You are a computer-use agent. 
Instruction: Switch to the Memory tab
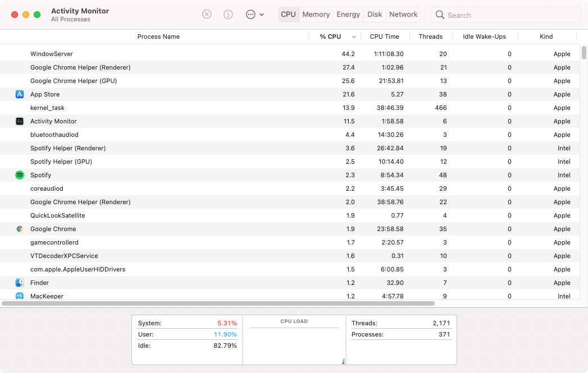click(316, 14)
